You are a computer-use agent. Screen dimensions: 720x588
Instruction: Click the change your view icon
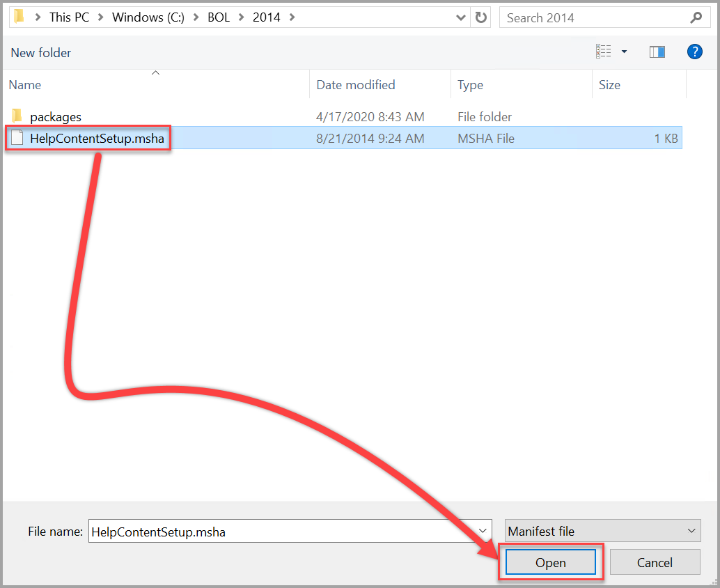[603, 51]
